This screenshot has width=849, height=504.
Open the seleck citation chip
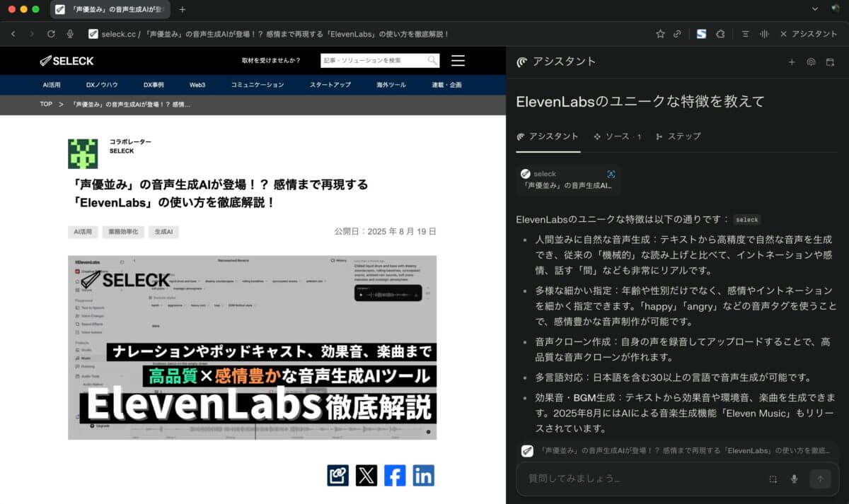point(747,220)
